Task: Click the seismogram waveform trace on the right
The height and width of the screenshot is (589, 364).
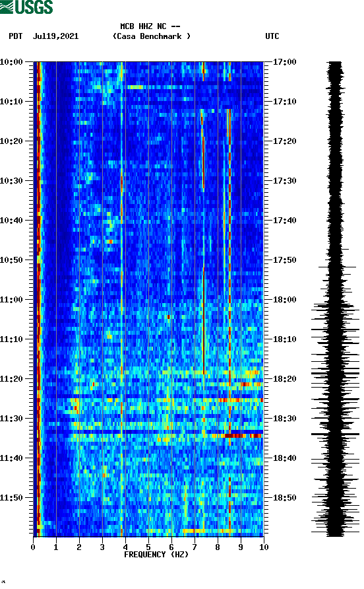Action: coord(335,299)
